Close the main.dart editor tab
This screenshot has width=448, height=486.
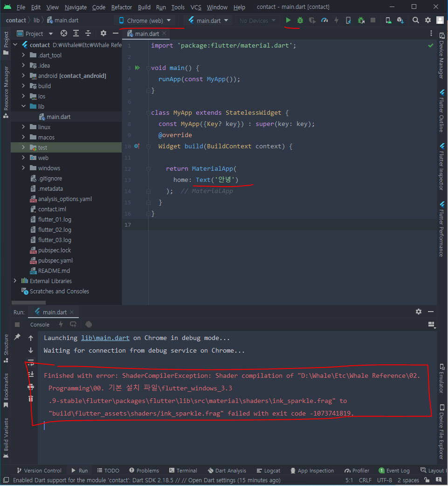164,33
